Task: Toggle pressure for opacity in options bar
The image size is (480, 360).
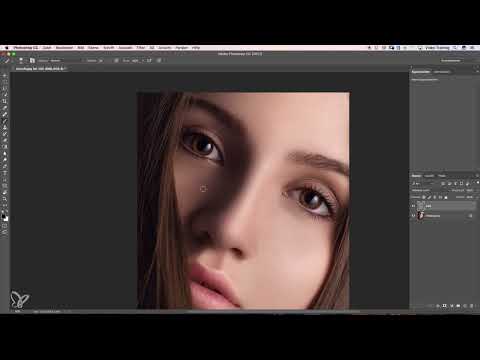Action: [x=116, y=60]
